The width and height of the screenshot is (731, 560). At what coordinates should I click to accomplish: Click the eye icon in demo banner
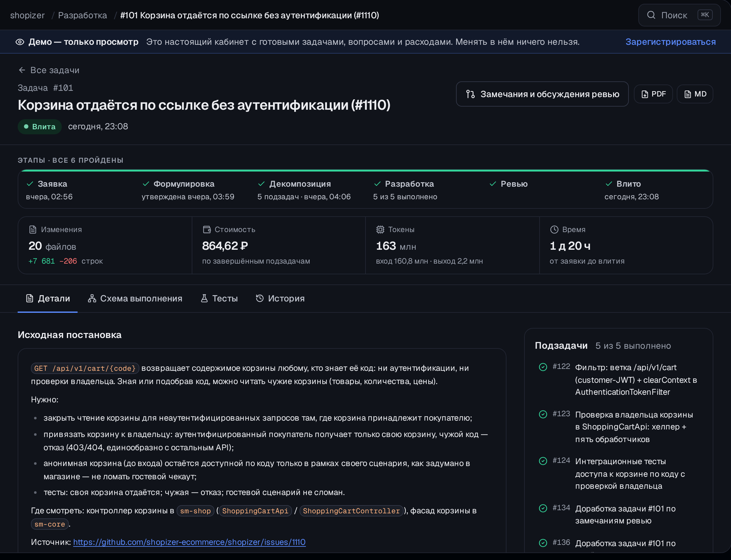pyautogui.click(x=20, y=42)
